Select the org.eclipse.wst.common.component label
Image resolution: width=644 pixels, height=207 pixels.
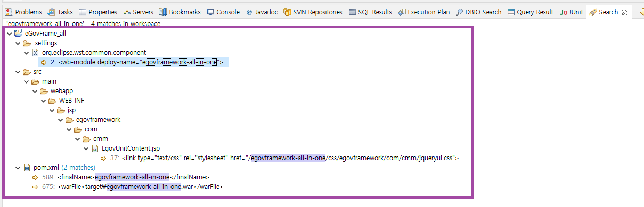(94, 53)
